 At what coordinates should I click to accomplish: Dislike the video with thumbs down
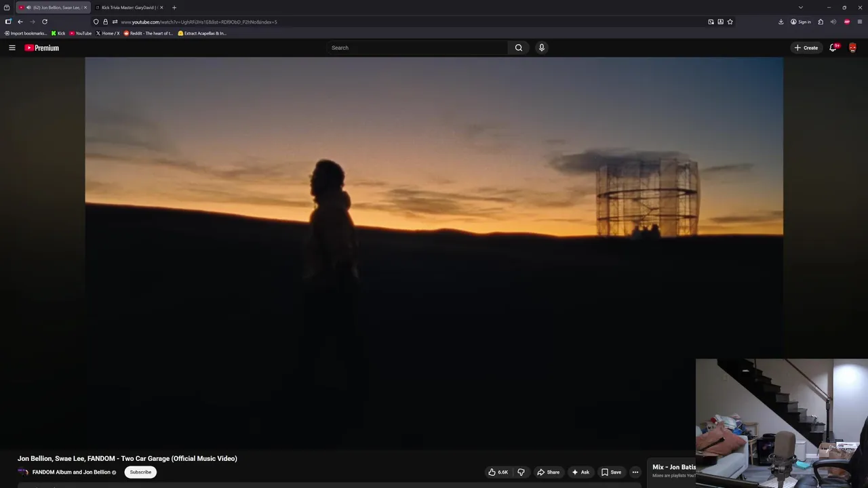(x=521, y=472)
